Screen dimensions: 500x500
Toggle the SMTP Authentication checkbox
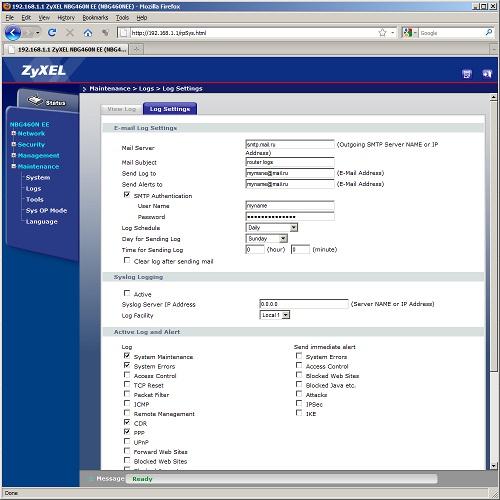click(127, 195)
